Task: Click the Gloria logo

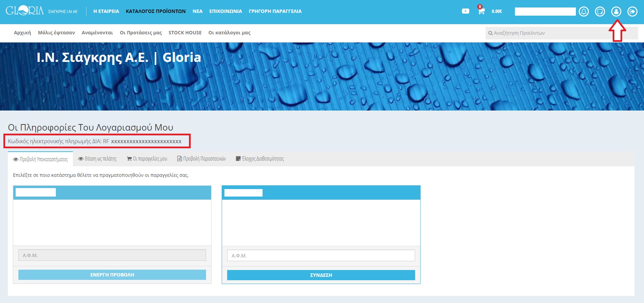Action: [x=25, y=11]
